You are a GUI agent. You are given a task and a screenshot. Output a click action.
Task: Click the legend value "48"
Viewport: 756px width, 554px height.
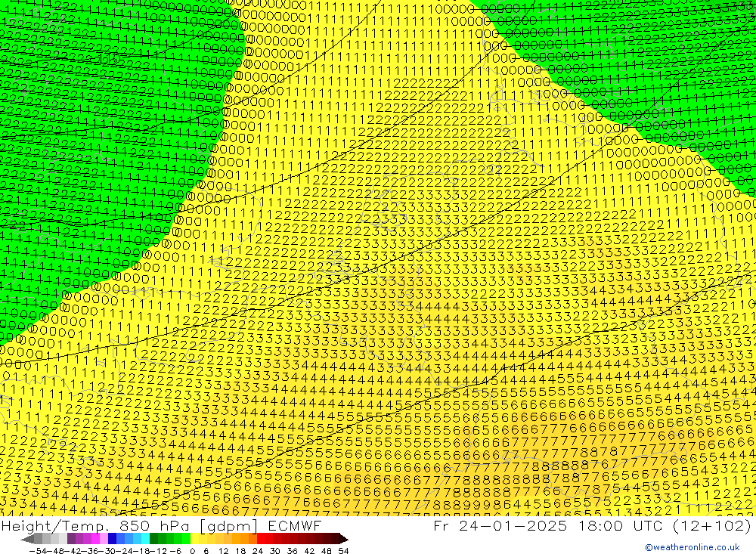[327, 551]
